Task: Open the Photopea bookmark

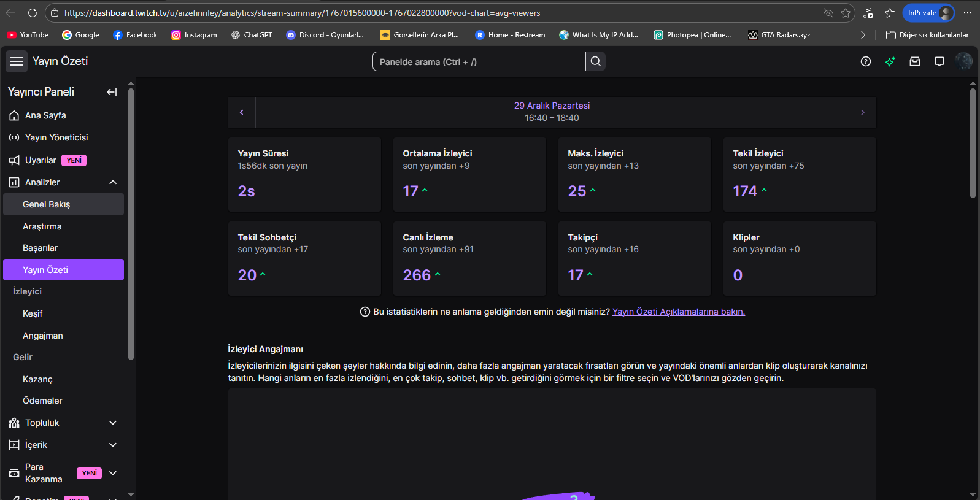Action: pyautogui.click(x=692, y=35)
